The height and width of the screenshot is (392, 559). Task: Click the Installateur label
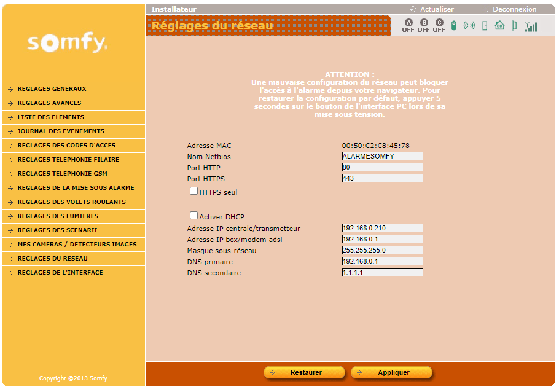pyautogui.click(x=174, y=9)
